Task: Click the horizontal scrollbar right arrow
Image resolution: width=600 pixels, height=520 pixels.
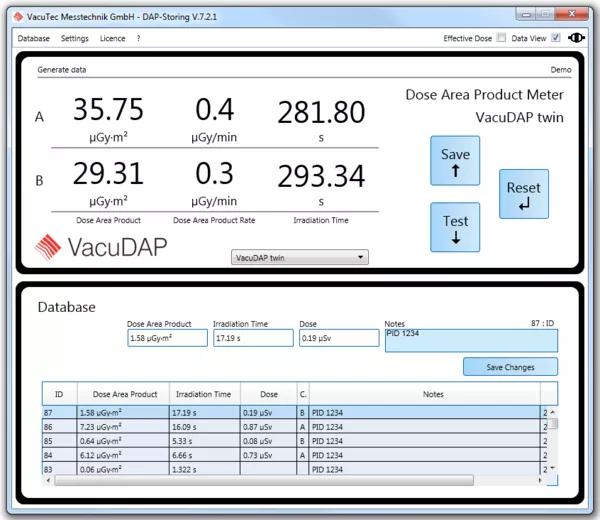Action: [x=540, y=480]
